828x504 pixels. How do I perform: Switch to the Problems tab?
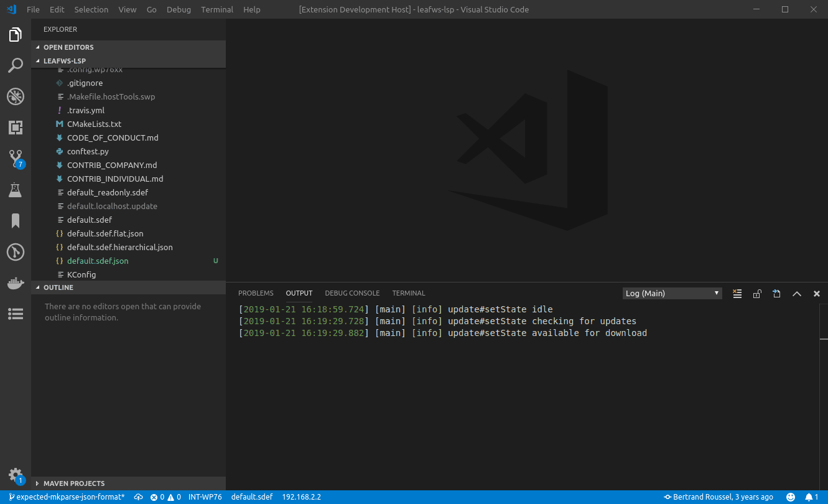point(256,293)
